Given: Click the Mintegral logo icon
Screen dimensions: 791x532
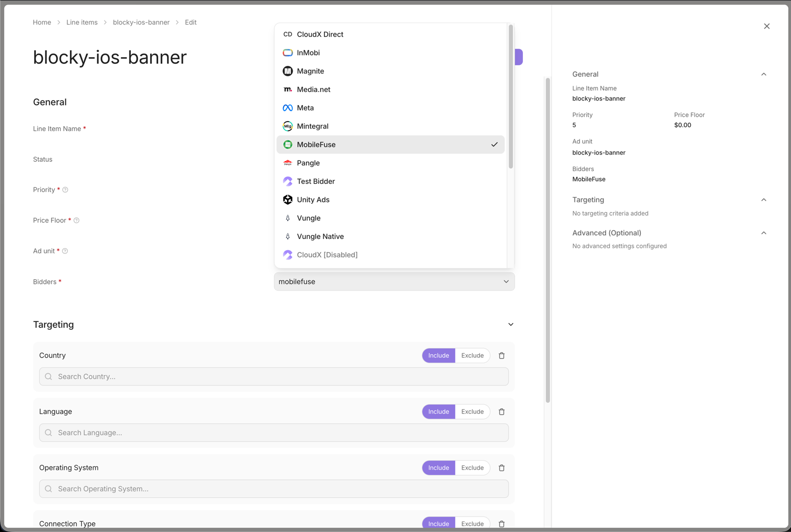Looking at the screenshot, I should point(287,126).
